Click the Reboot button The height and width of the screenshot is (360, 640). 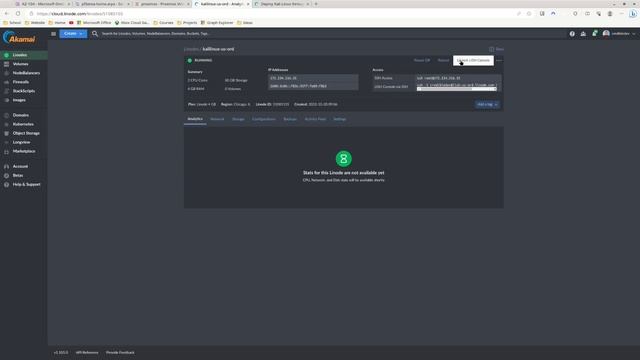[x=443, y=60]
